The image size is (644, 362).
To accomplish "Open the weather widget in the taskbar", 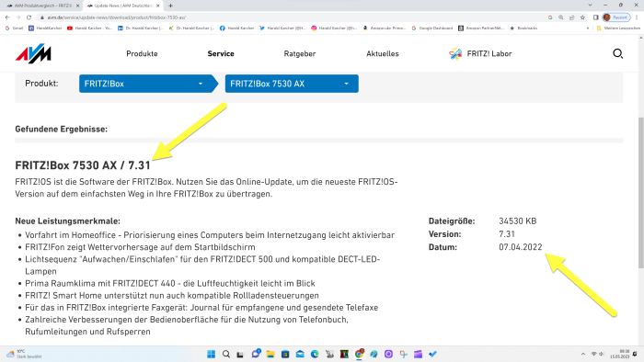I will pos(24,354).
